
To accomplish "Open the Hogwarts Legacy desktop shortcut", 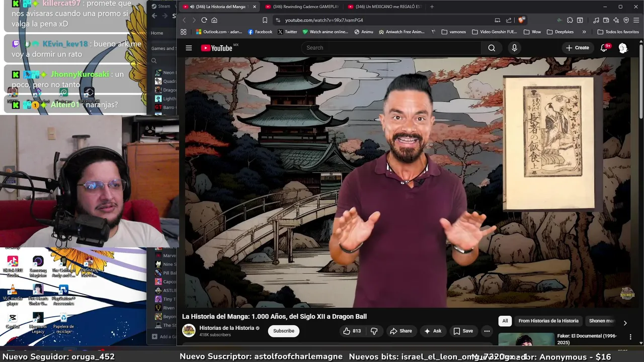I will (38, 322).
